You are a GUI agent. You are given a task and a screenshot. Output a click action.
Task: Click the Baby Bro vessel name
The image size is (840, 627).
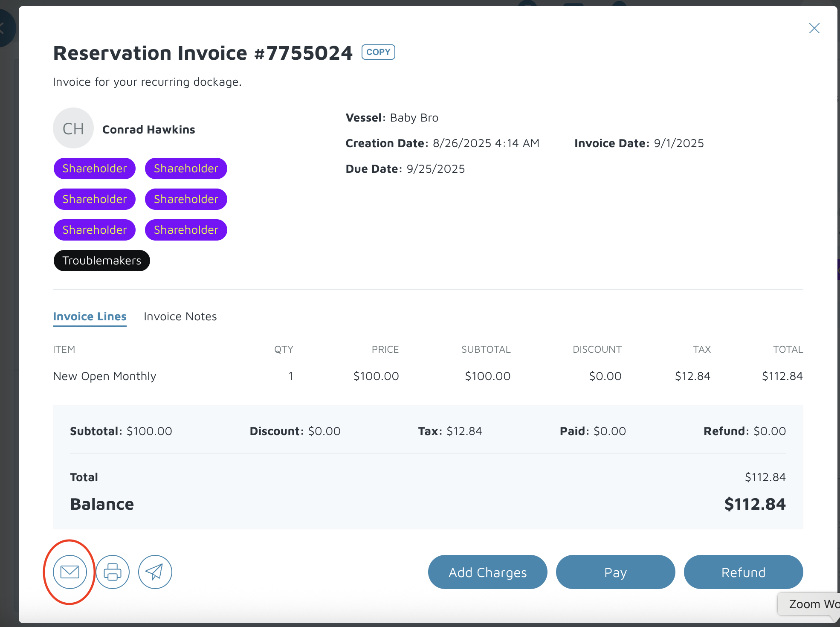(414, 118)
